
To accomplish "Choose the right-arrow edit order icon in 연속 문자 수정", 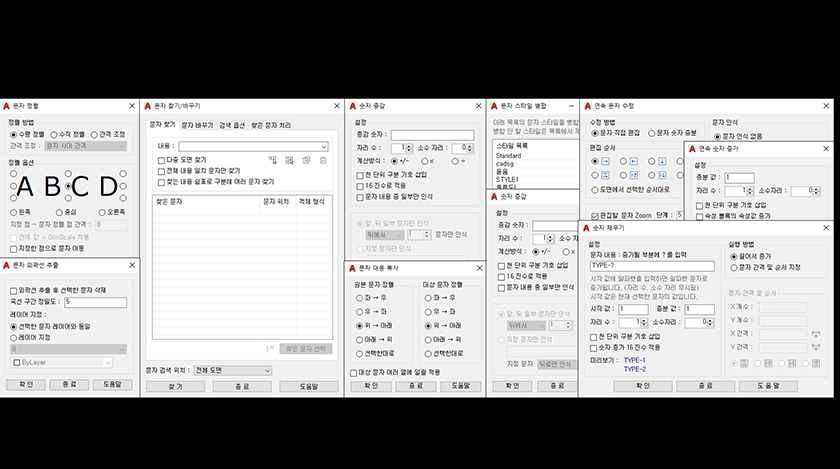I will click(605, 161).
